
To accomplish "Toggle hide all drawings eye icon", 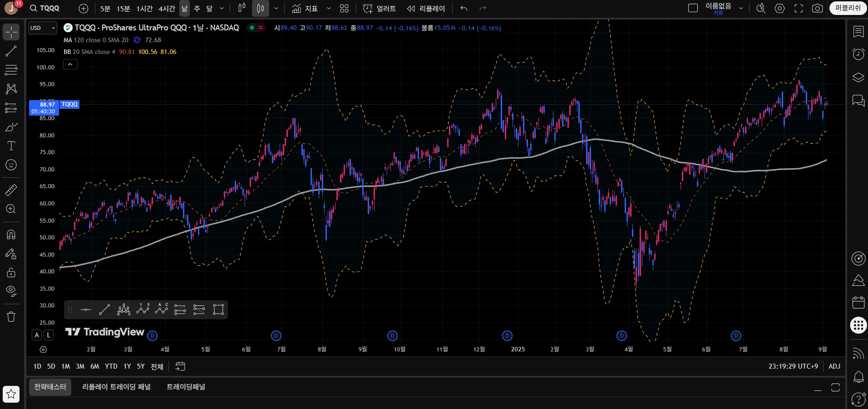I will (x=11, y=291).
